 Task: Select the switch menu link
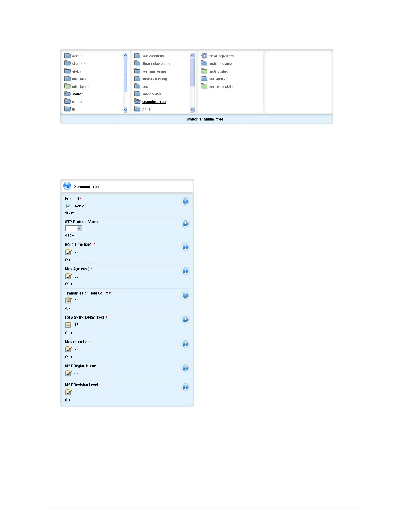[78, 94]
